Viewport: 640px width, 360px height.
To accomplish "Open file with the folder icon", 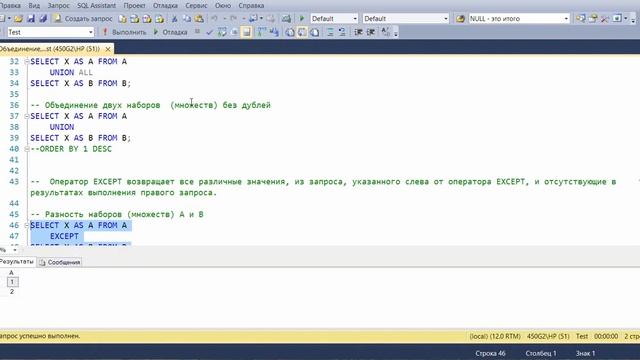I will (x=18, y=19).
